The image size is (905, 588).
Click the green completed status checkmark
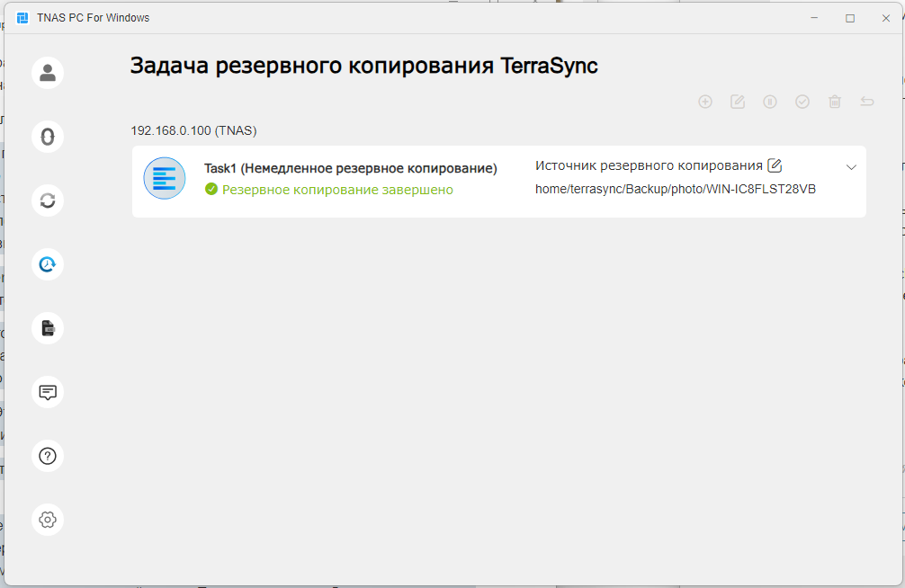coord(211,190)
